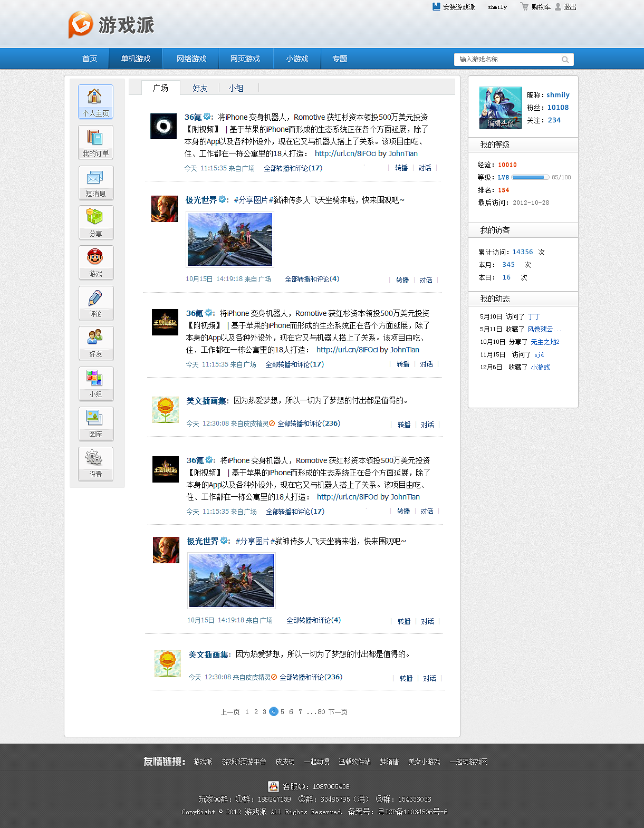This screenshot has width=644, height=828.
Task: Click the current page 4 indicator
Action: (x=273, y=711)
